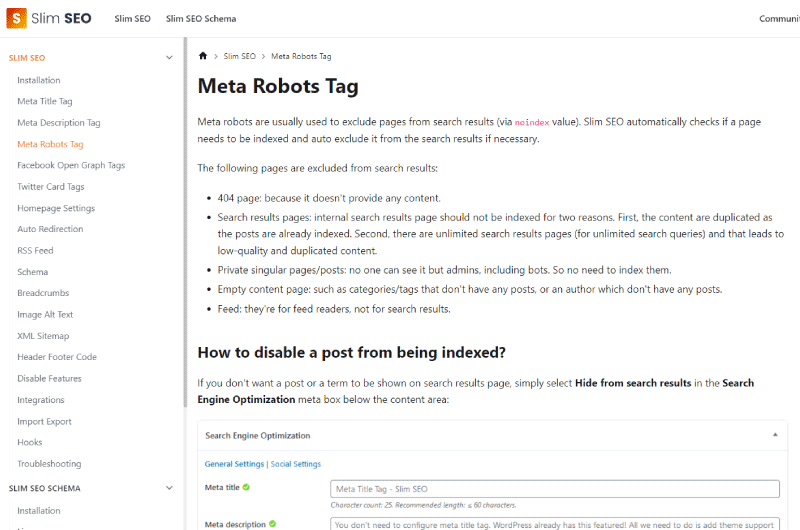Open Homepage Settings in sidebar

point(56,208)
